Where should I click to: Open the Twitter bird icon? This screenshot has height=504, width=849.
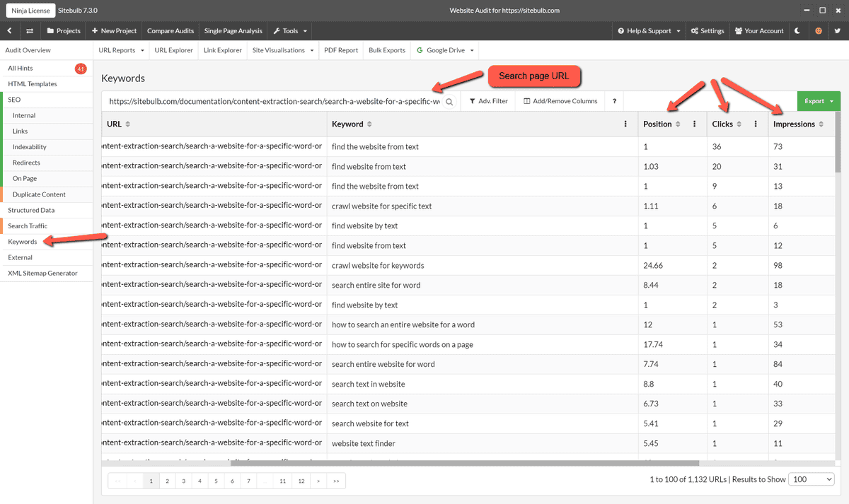click(837, 31)
